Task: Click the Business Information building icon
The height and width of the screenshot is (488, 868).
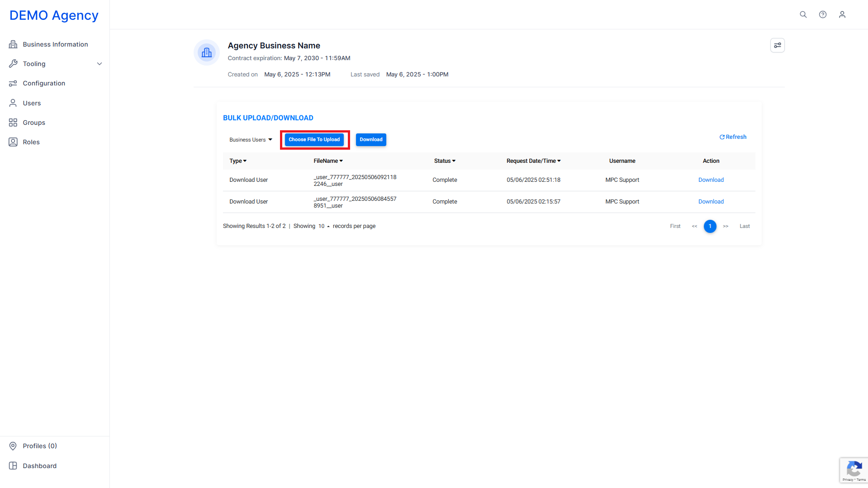Action: pyautogui.click(x=13, y=44)
